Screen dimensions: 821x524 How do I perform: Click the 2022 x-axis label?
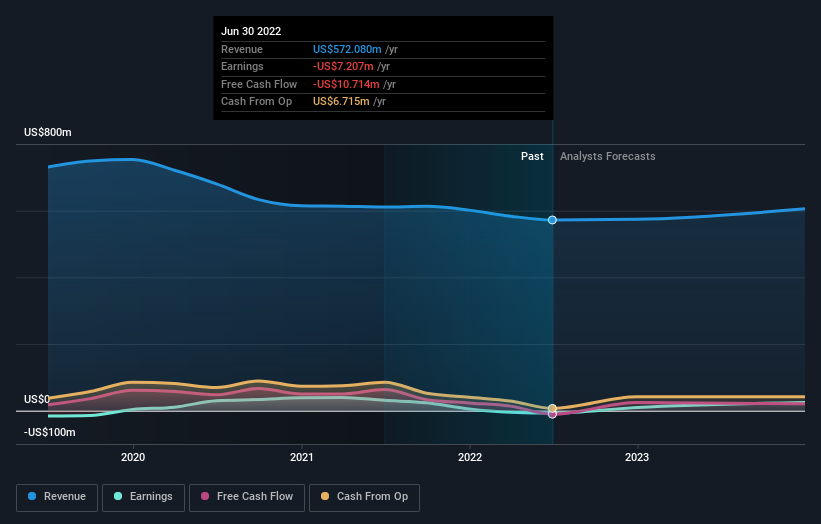(470, 458)
